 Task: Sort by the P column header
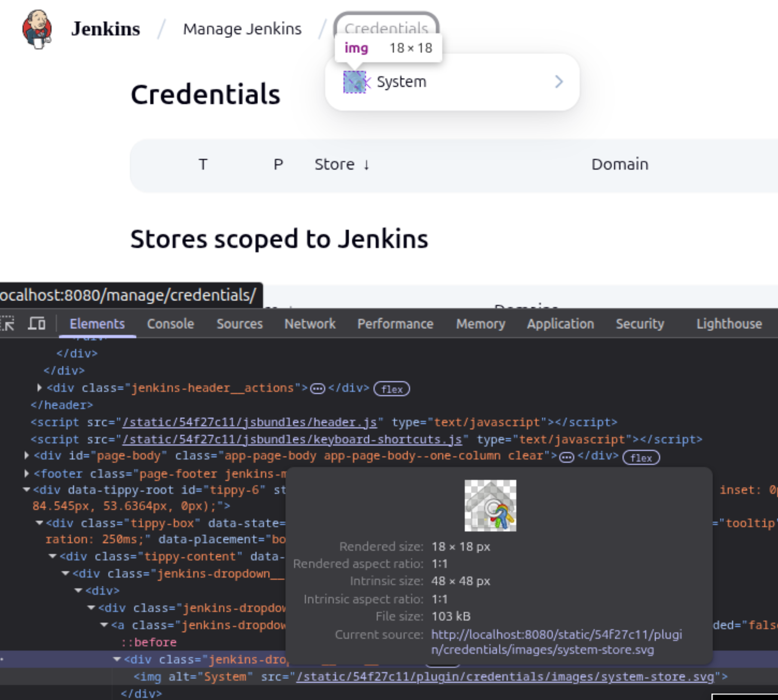278,164
